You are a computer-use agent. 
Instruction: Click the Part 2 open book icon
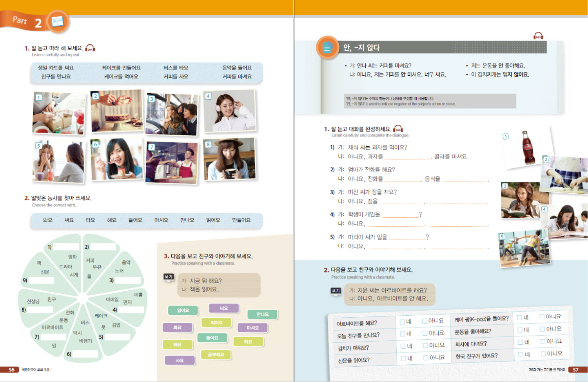point(58,22)
